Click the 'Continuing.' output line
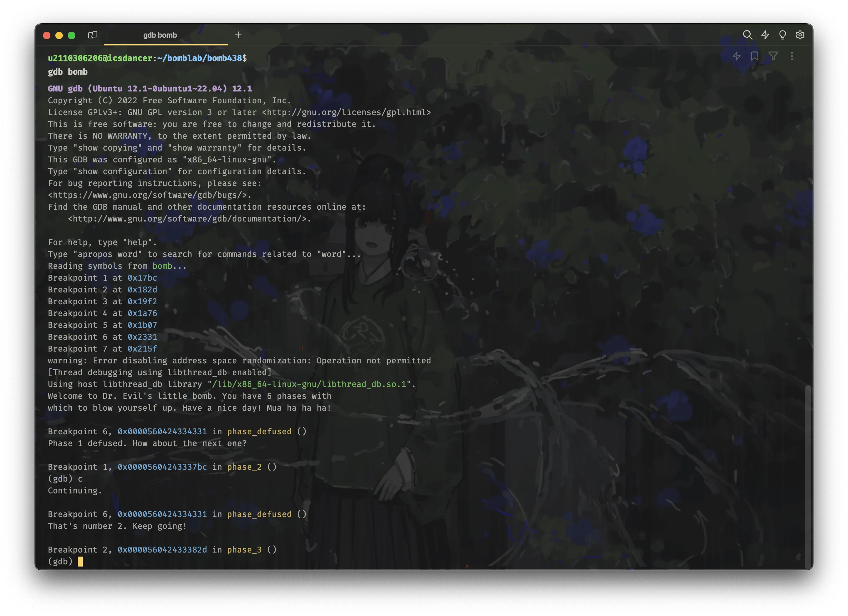848x616 pixels. (75, 491)
